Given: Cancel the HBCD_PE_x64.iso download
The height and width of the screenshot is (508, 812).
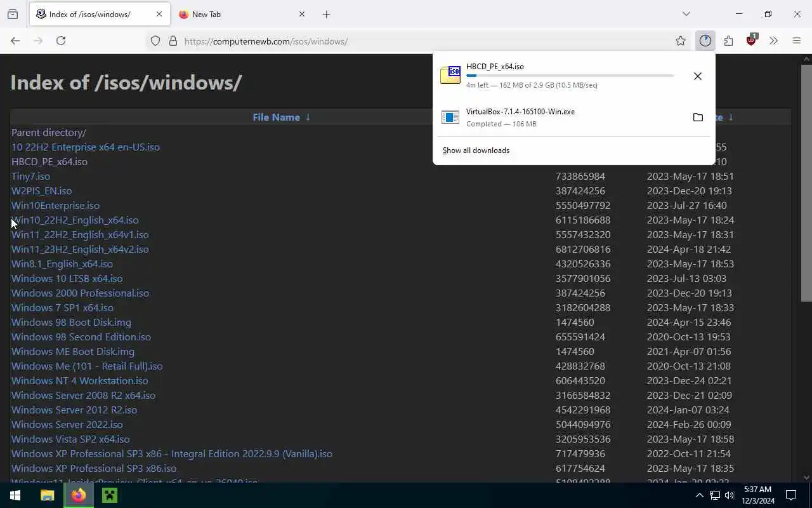Looking at the screenshot, I should (x=698, y=76).
